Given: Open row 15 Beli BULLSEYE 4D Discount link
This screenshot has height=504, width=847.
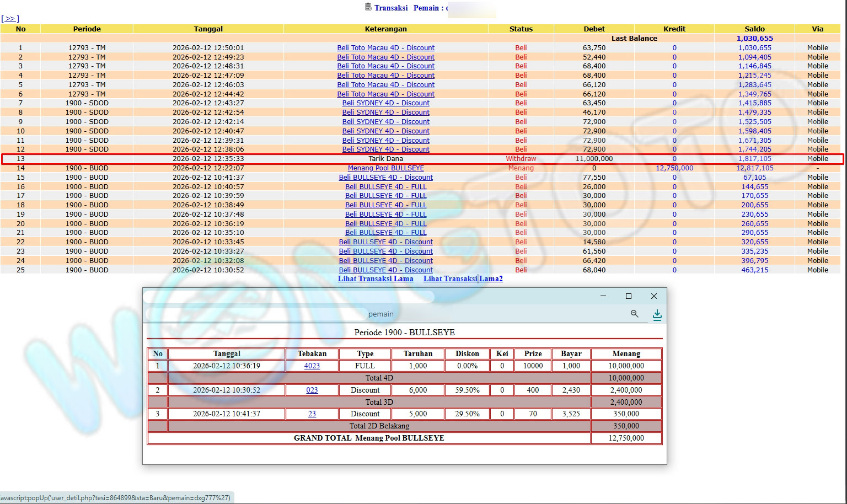Looking at the screenshot, I should click(385, 178).
